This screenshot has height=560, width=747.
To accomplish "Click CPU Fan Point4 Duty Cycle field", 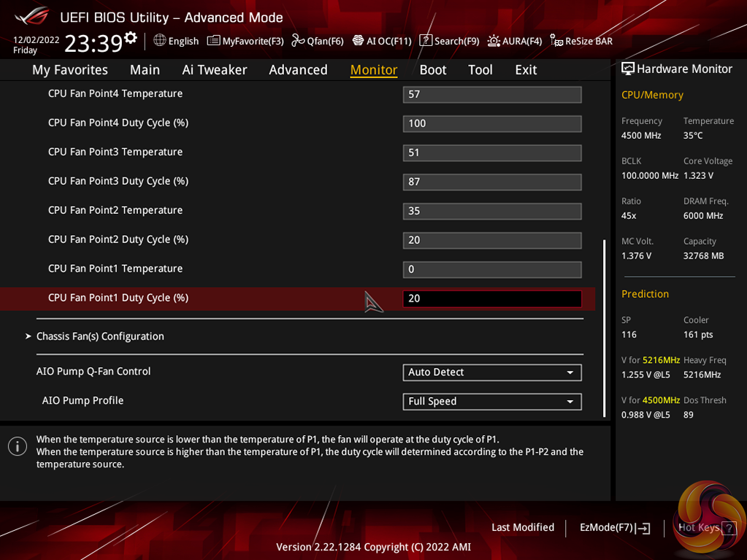I will click(492, 123).
